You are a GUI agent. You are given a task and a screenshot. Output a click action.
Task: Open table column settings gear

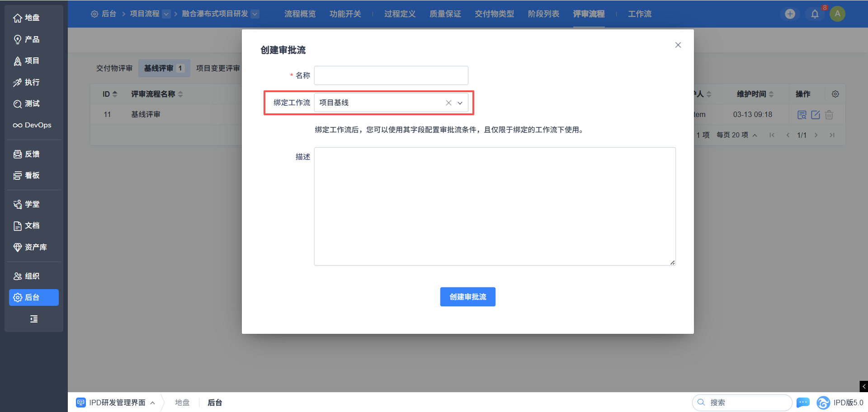click(835, 94)
